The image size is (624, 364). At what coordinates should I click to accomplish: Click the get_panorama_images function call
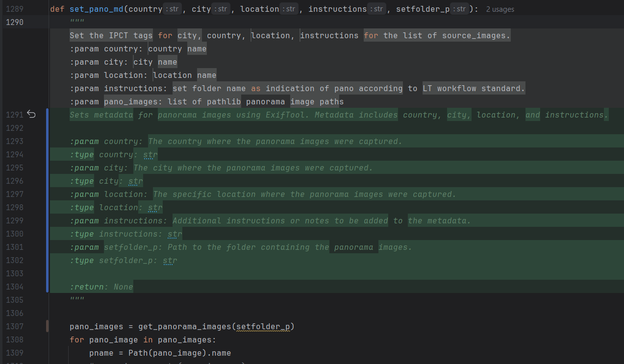pos(185,327)
